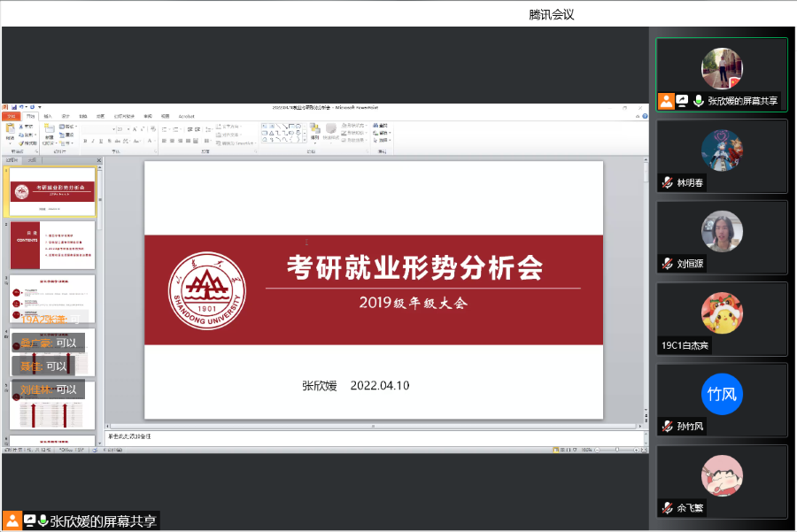Click the Save icon in the quick access toolbar

coord(13,108)
